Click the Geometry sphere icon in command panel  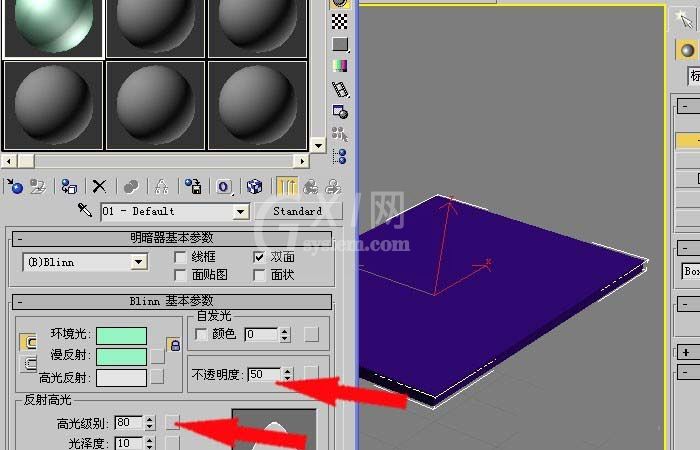pyautogui.click(x=687, y=50)
